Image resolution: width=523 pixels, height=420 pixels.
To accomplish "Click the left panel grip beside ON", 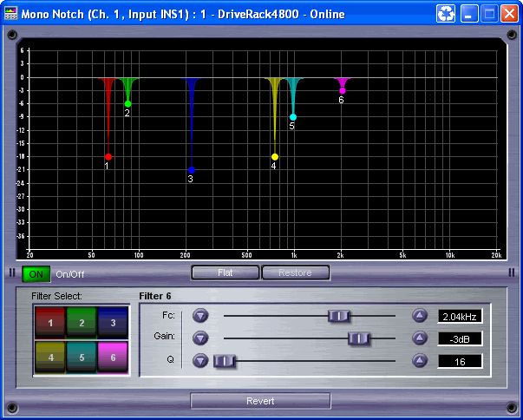I will pos(12,272).
